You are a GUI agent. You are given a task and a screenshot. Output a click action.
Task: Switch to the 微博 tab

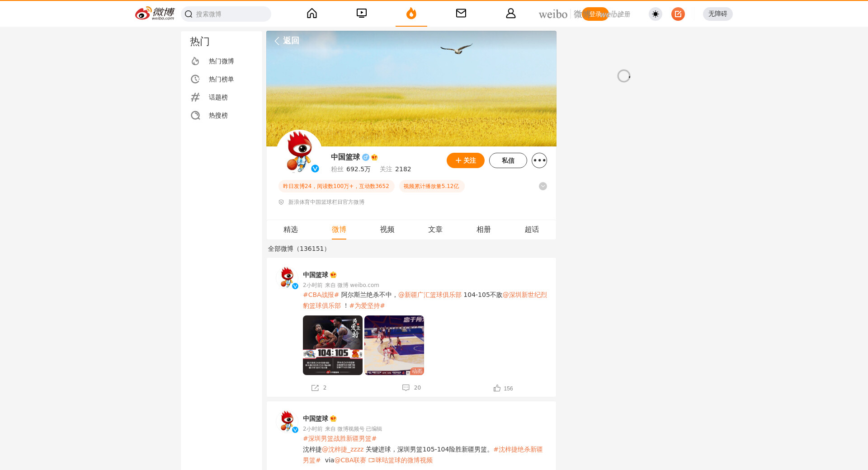click(x=339, y=230)
